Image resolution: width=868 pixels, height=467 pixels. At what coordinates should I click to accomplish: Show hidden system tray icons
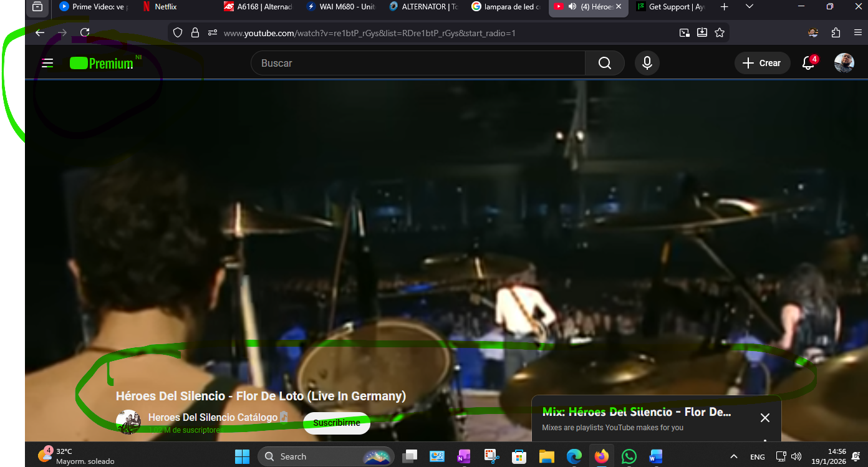coord(734,456)
